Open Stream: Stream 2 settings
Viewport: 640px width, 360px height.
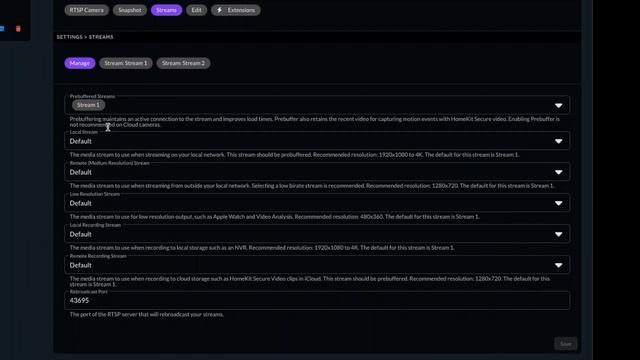pyautogui.click(x=183, y=63)
